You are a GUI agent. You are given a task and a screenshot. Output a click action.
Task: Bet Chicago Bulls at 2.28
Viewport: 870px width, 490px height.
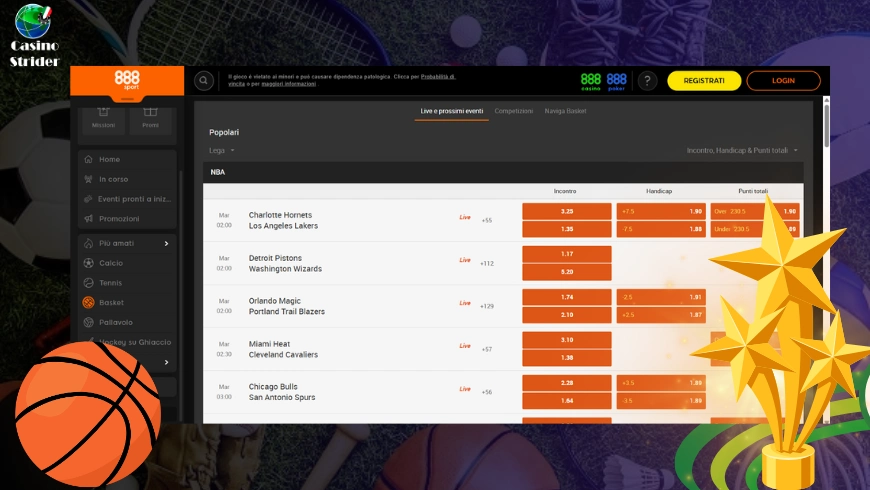point(566,383)
